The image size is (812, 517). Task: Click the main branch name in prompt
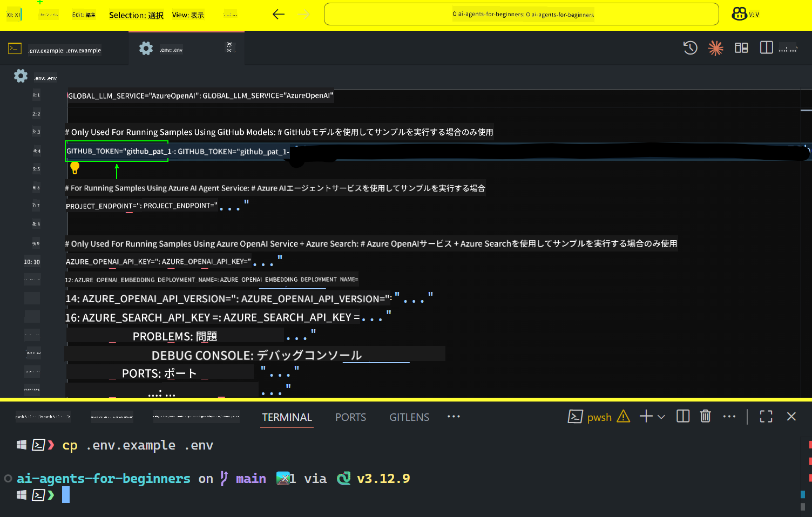click(251, 479)
